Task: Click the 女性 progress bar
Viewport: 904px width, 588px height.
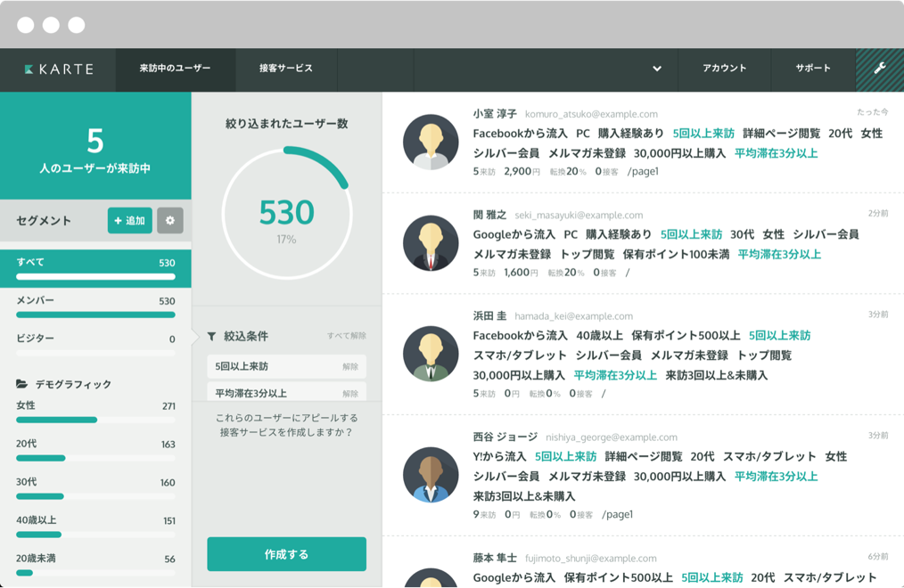Action: [95, 420]
